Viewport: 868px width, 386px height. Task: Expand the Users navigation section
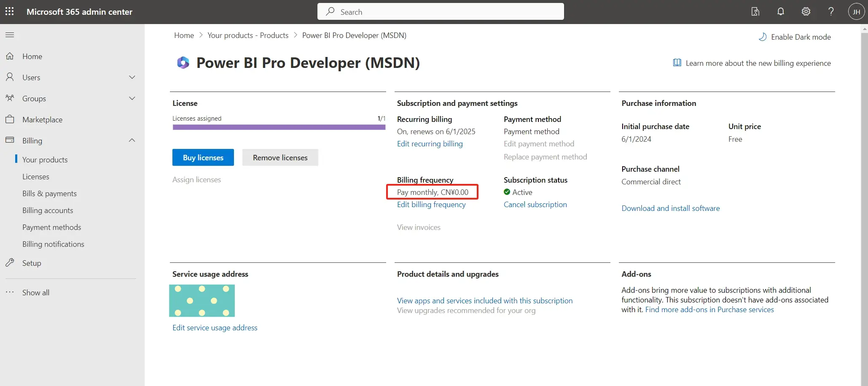132,77
